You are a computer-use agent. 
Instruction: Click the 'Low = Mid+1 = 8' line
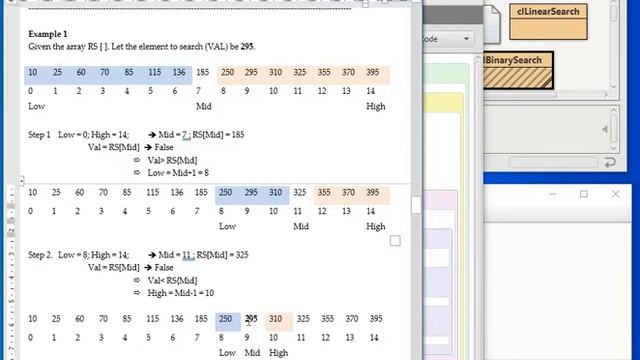click(178, 173)
